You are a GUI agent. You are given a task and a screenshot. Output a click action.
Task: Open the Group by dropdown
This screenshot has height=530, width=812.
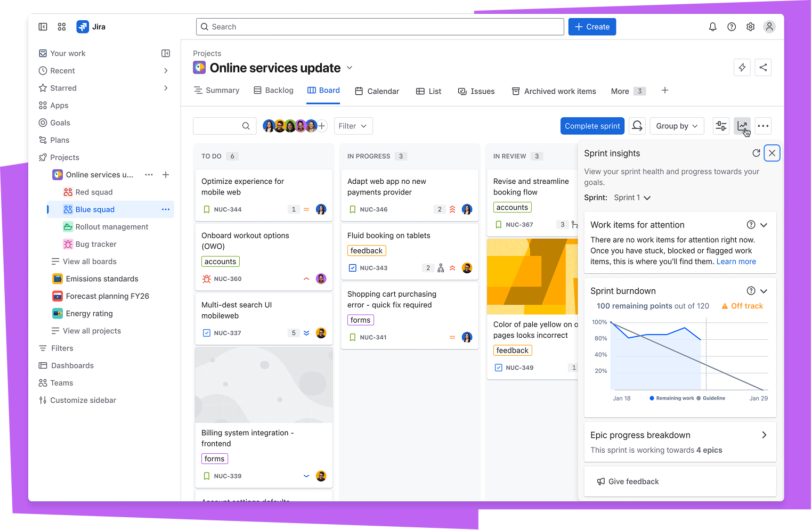click(x=677, y=126)
